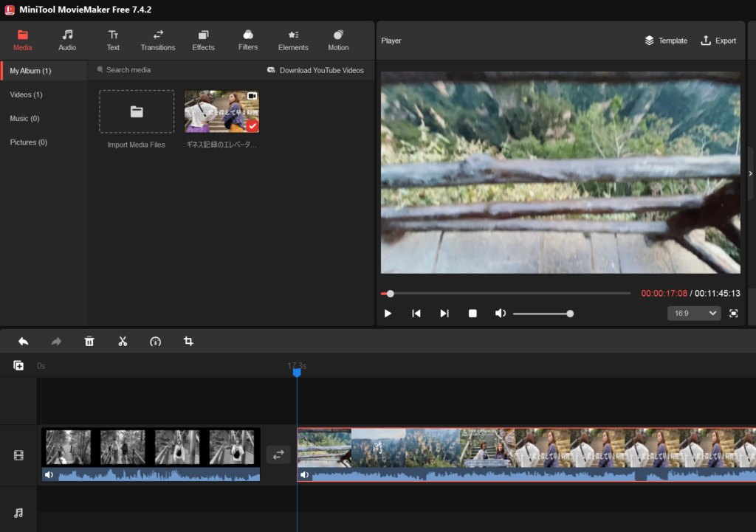Screen dimensions: 756x532
Task: Expand the right side panel arrow
Action: [751, 173]
